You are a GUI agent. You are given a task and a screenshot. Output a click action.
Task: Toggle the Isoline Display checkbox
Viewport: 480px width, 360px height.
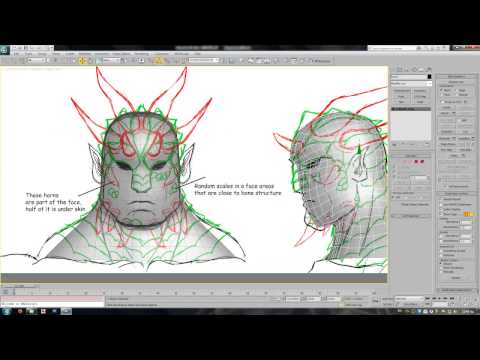pos(441,209)
